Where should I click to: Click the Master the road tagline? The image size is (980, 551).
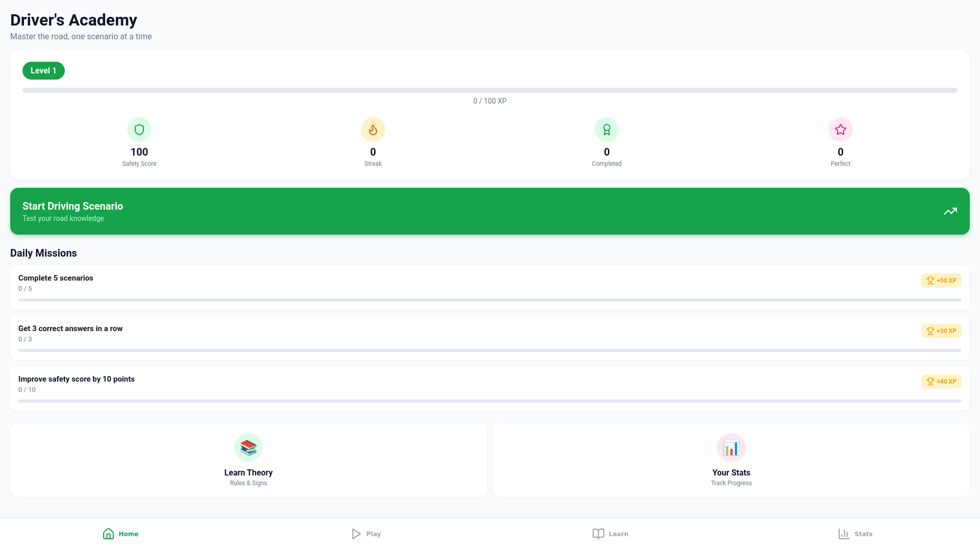[81, 37]
